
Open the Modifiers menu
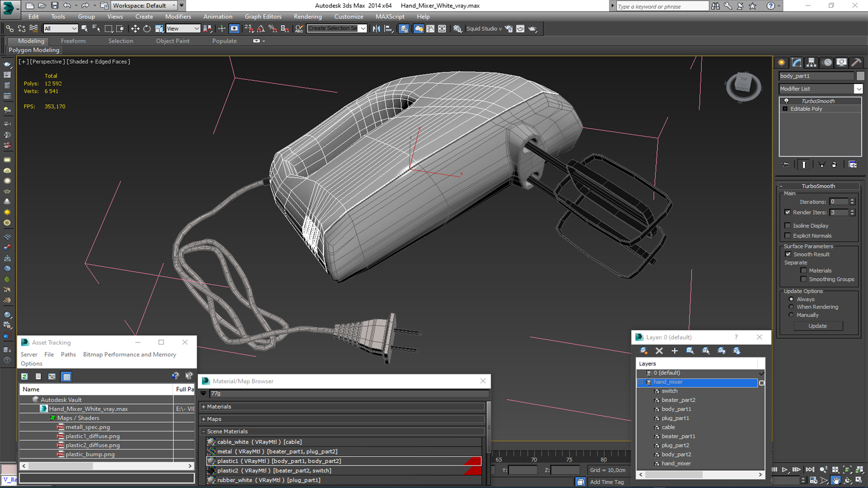tap(178, 17)
